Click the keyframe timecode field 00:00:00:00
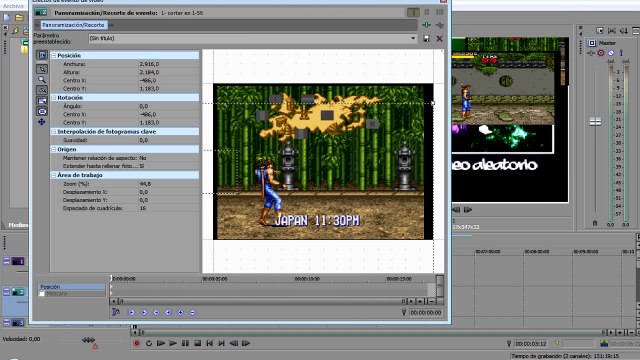The image size is (640, 360). (426, 313)
